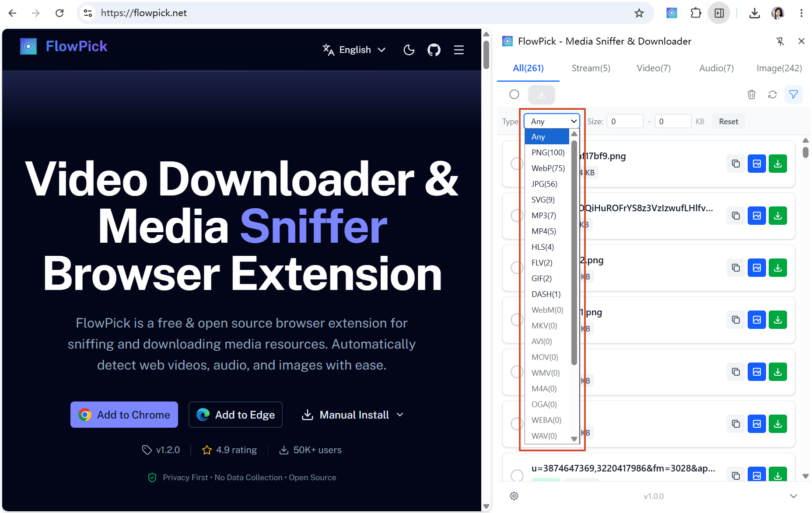Open the browser extensions puzzle icon
The width and height of the screenshot is (812, 513).
[696, 13]
